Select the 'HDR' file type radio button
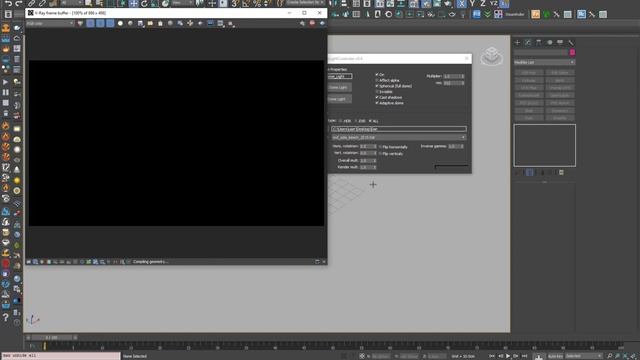640x360 pixels. pos(340,121)
